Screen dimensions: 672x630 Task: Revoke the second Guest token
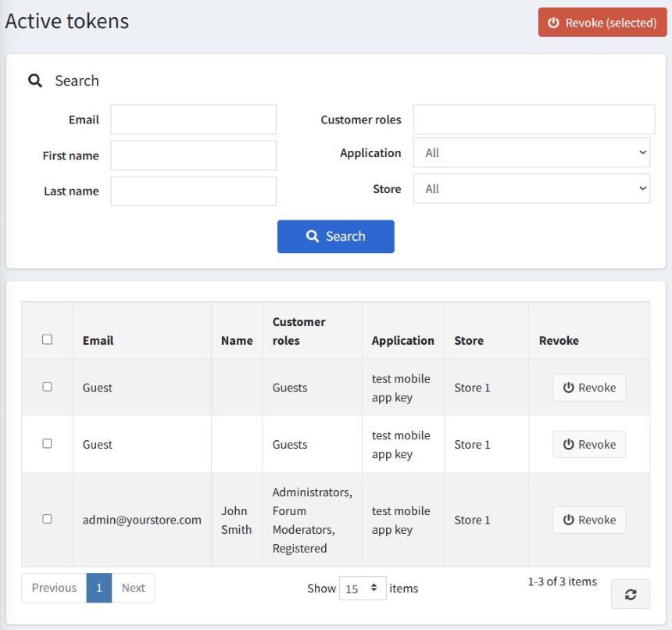589,445
